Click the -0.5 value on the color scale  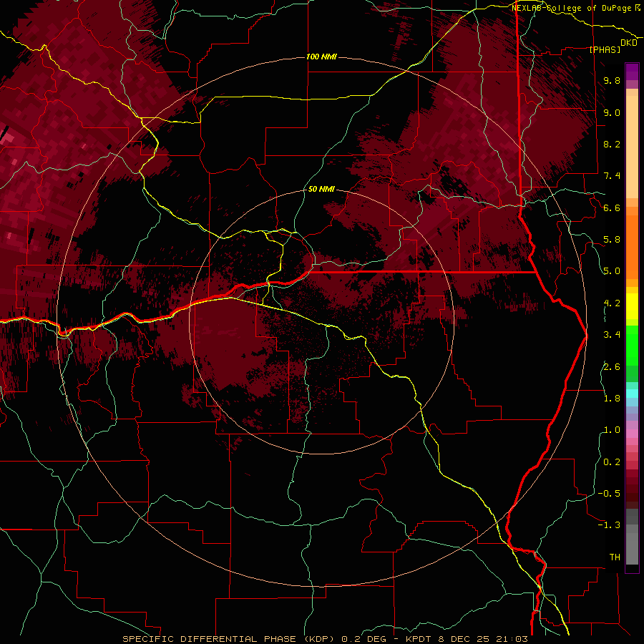[x=609, y=494]
